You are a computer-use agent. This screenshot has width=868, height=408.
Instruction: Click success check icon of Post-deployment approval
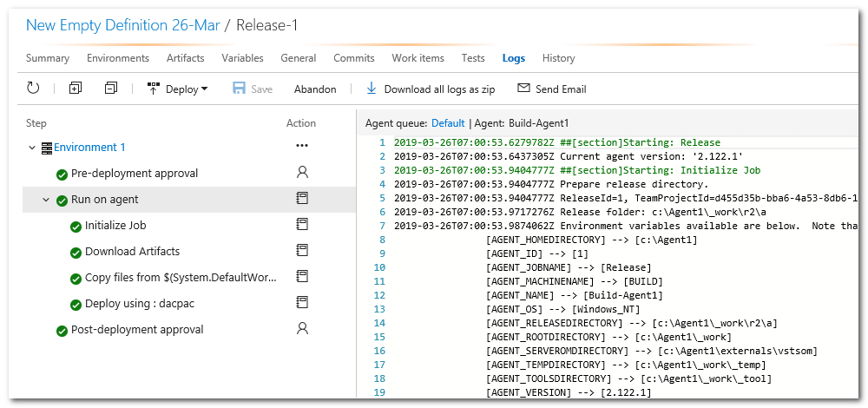[x=62, y=331]
